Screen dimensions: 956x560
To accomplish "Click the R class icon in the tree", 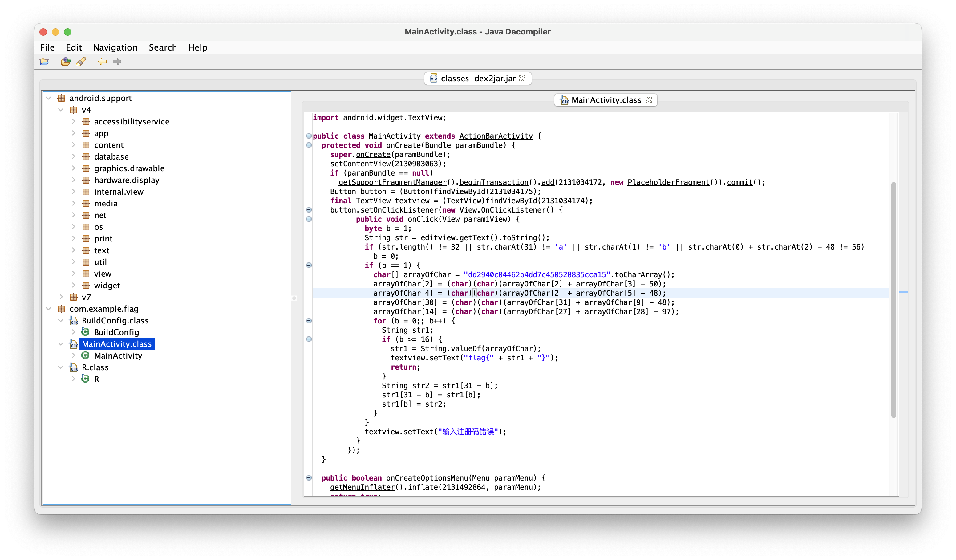I will click(x=86, y=379).
